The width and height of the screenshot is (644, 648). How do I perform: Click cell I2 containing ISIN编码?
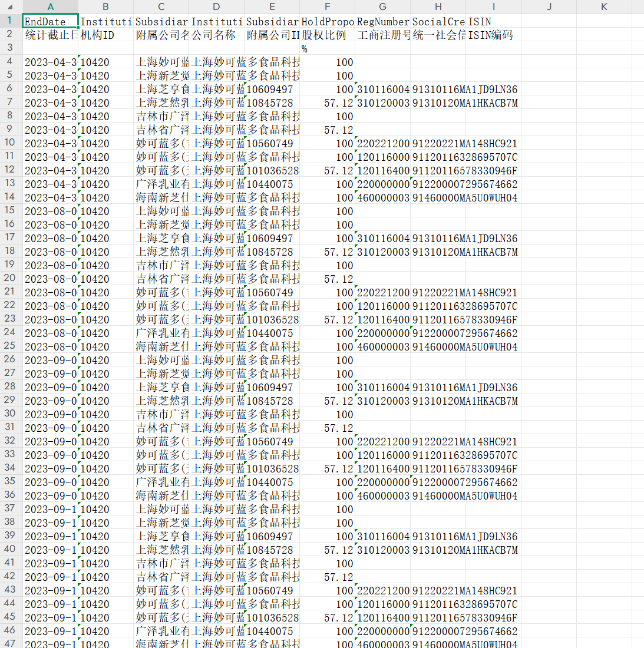point(494,35)
